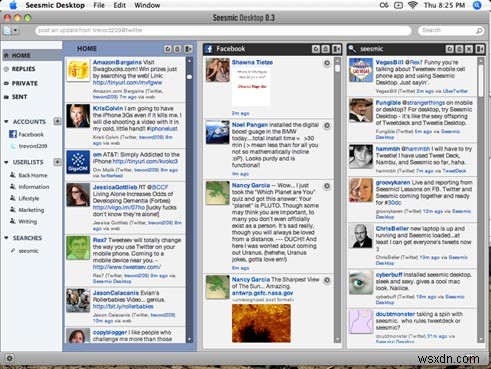The width and height of the screenshot is (491, 369).
Task: Click GigaOM avatar on om's tweet
Action: (78, 162)
